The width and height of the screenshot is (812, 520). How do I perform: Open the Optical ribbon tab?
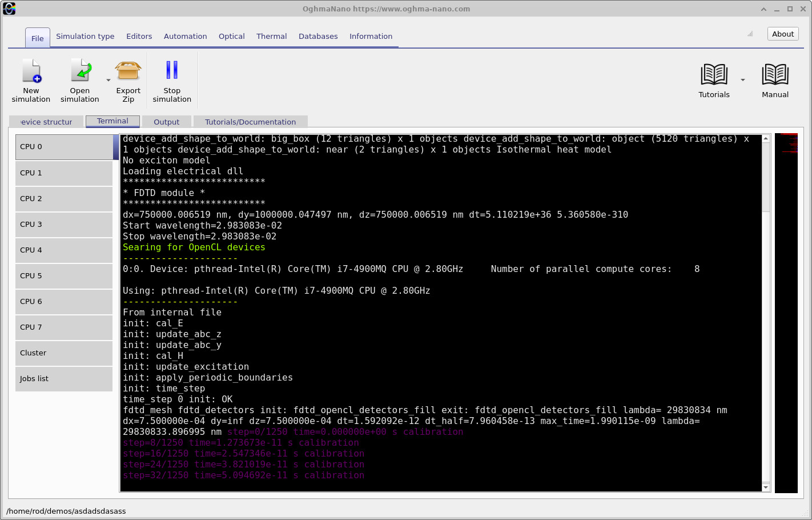coord(232,36)
